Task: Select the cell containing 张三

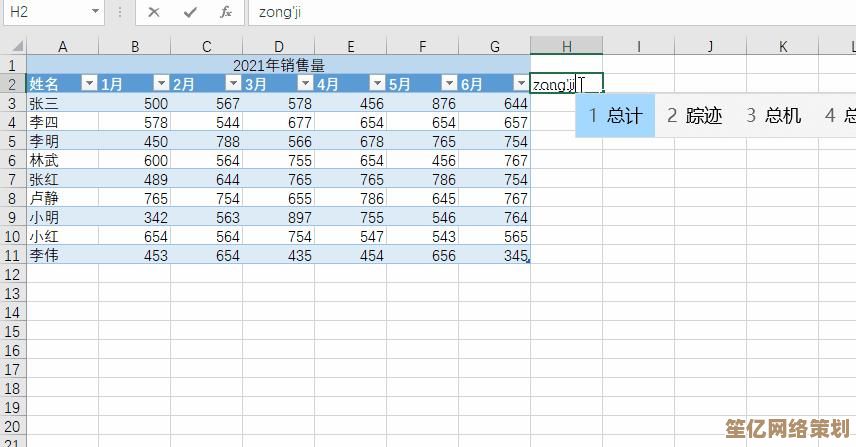Action: click(62, 103)
